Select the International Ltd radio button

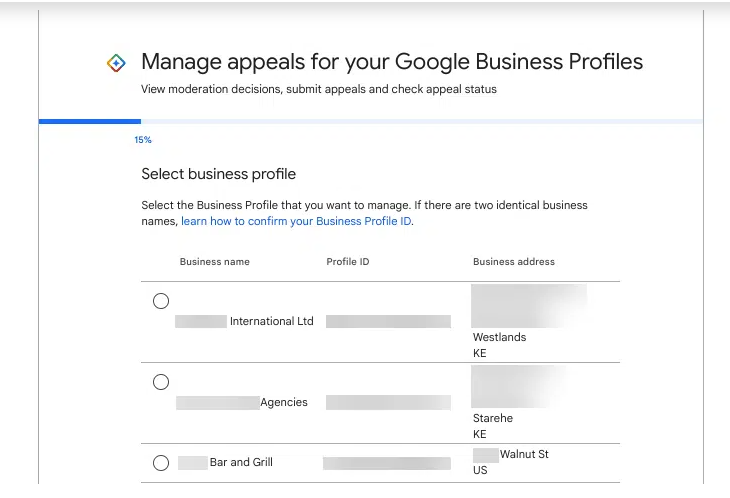pos(161,301)
